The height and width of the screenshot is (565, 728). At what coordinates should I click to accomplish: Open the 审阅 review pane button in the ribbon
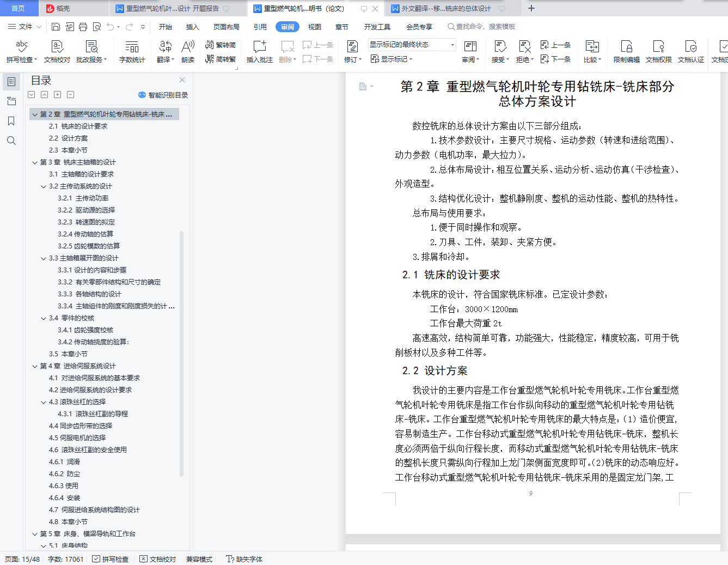(x=470, y=52)
